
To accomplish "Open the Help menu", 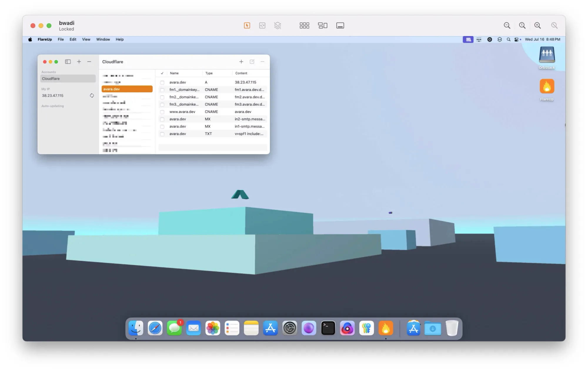I will [x=119, y=39].
